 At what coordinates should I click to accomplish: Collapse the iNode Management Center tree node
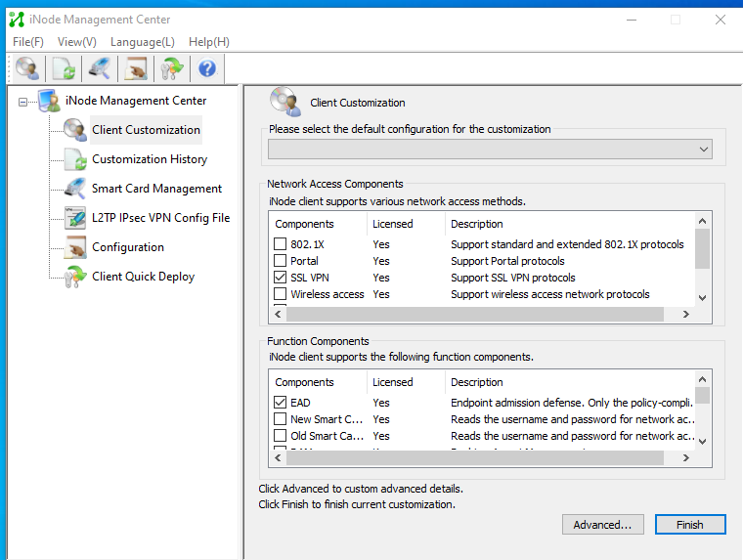(23, 102)
